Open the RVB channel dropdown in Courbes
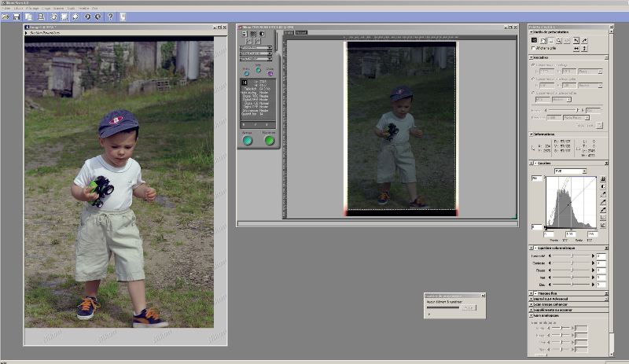 [570, 171]
